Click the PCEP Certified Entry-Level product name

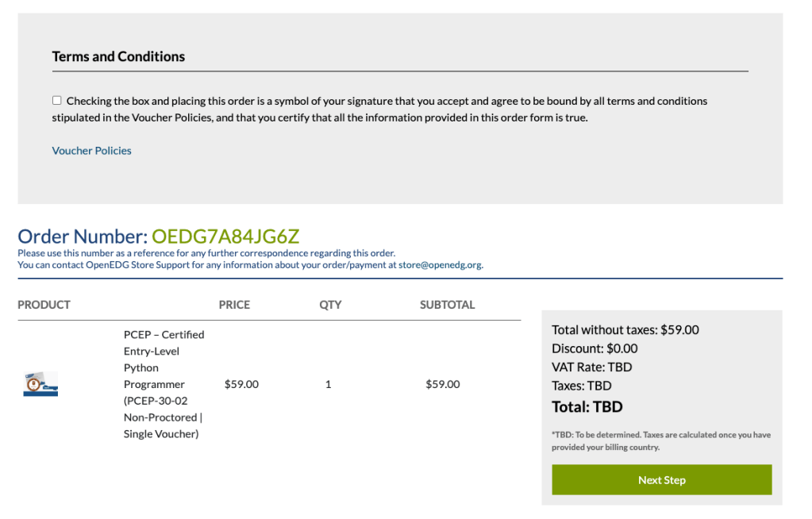pos(164,384)
